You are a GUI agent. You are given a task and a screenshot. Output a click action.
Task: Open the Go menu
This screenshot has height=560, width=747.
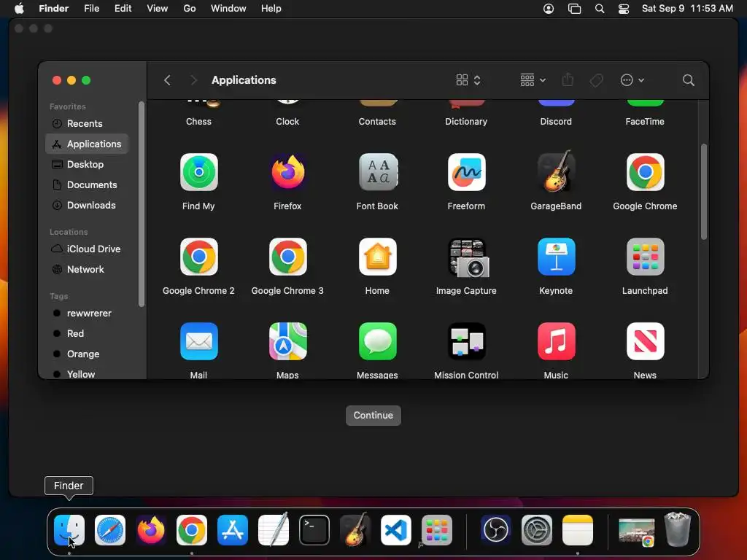tap(190, 9)
